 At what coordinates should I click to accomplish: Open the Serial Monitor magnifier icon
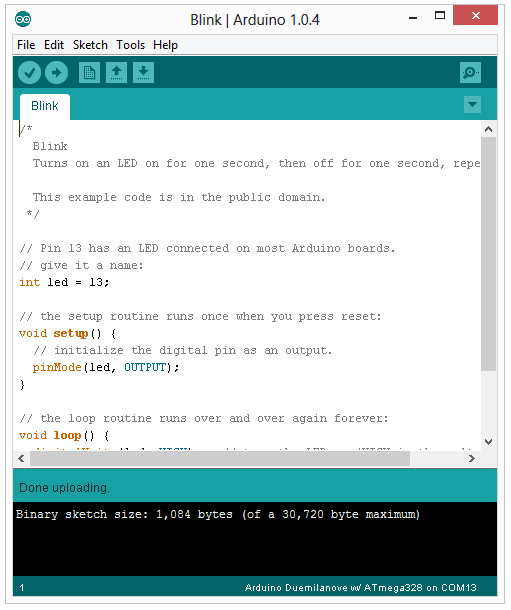(x=470, y=73)
